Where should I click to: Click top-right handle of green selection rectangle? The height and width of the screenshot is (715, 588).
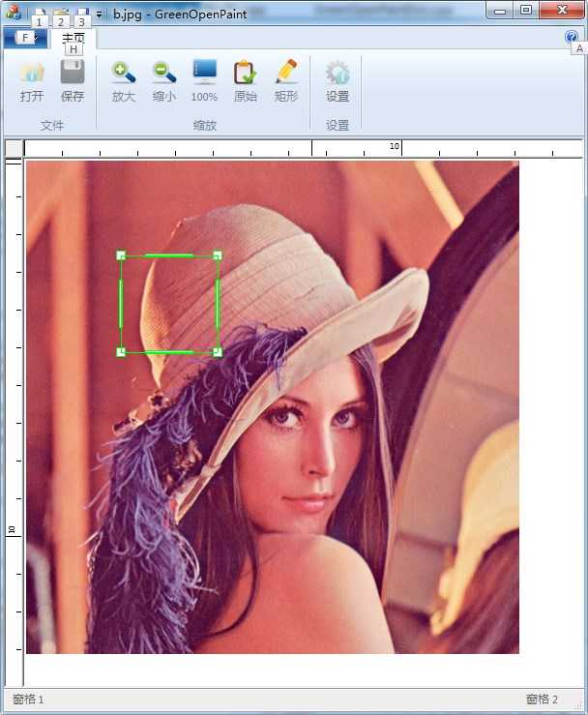[218, 255]
